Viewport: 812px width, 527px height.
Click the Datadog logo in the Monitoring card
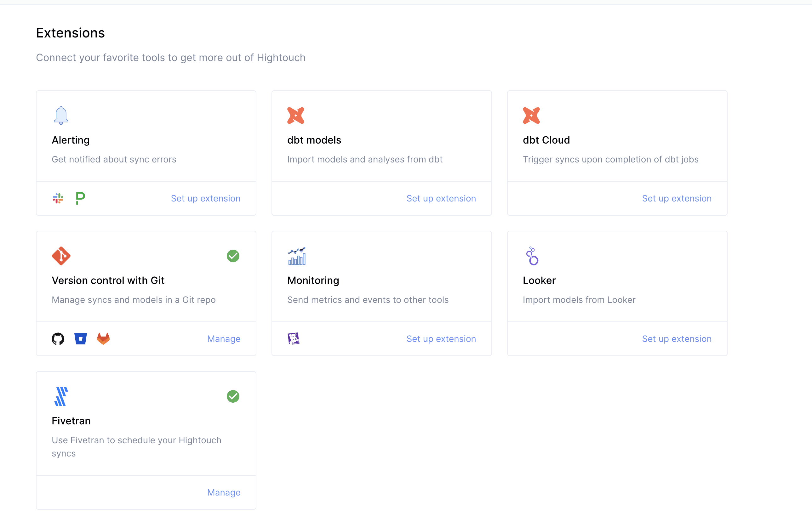(x=294, y=339)
